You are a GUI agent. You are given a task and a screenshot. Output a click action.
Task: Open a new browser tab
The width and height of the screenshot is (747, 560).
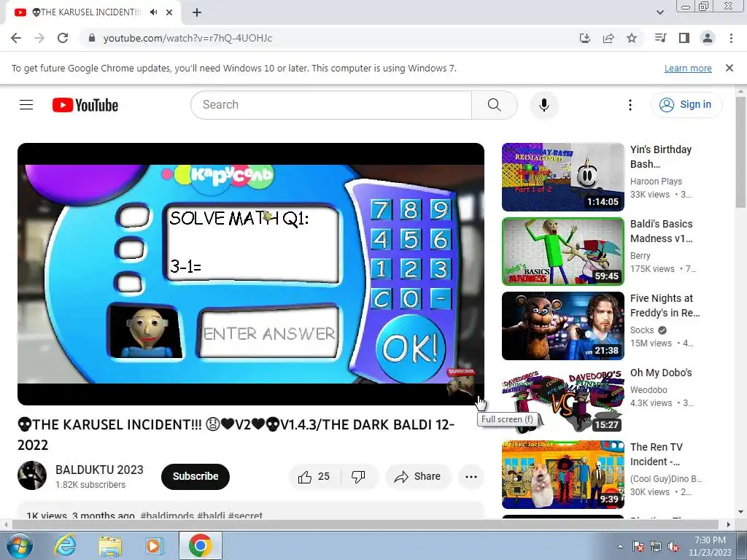click(x=197, y=12)
